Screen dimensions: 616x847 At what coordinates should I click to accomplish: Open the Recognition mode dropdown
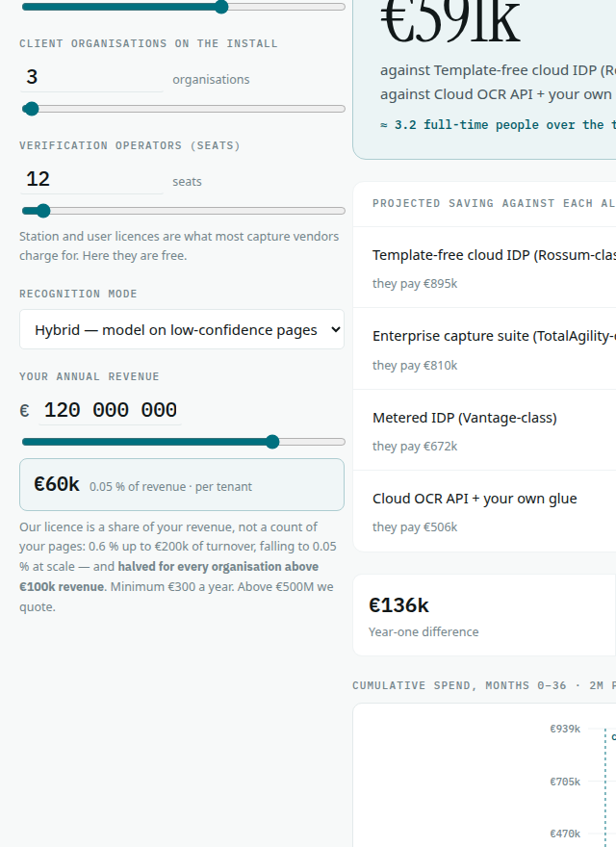[x=182, y=329]
